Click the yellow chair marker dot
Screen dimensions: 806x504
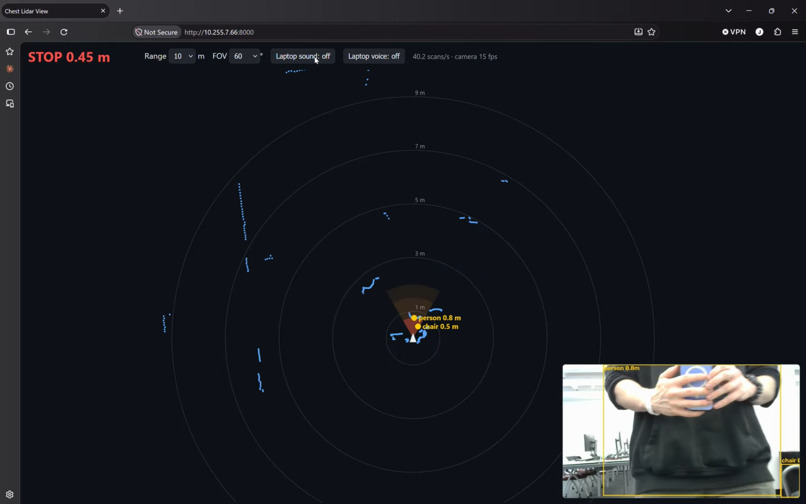coord(418,327)
